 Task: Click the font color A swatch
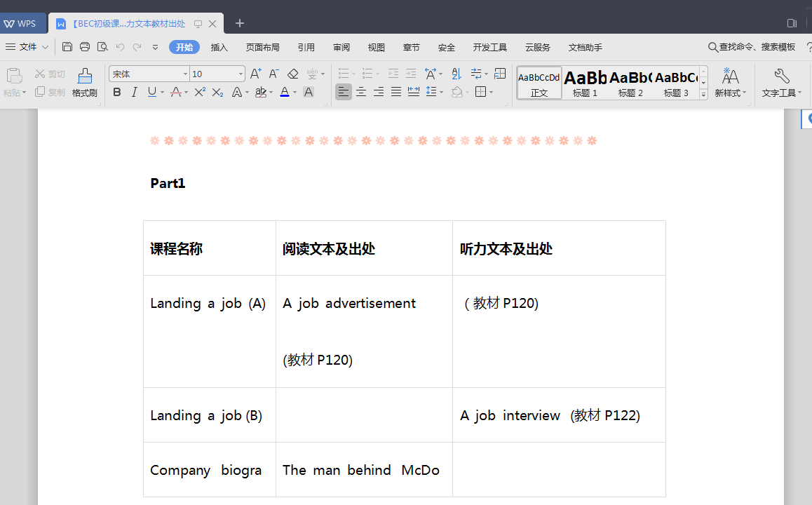pyautogui.click(x=284, y=92)
